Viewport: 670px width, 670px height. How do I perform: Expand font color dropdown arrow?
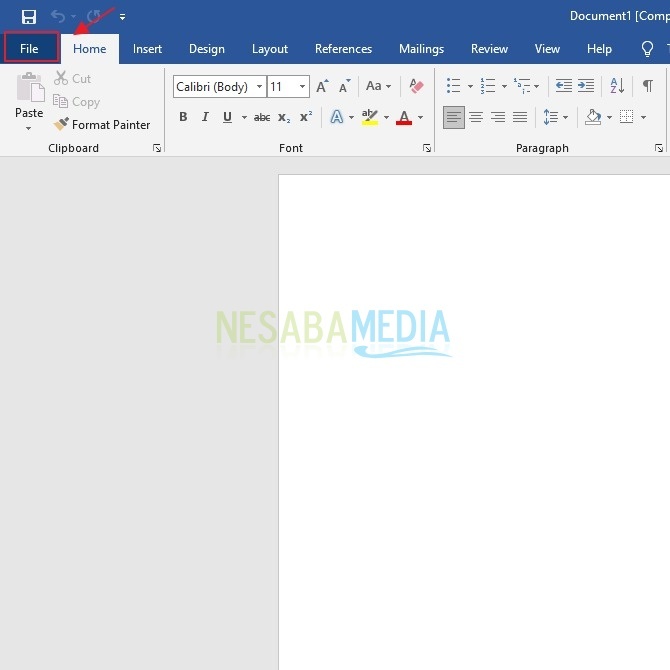(x=420, y=117)
